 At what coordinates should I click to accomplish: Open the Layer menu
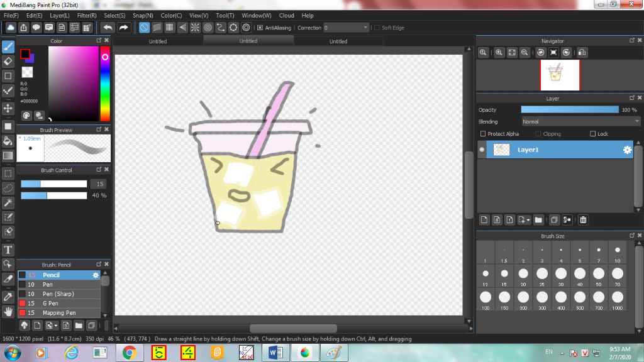click(60, 16)
